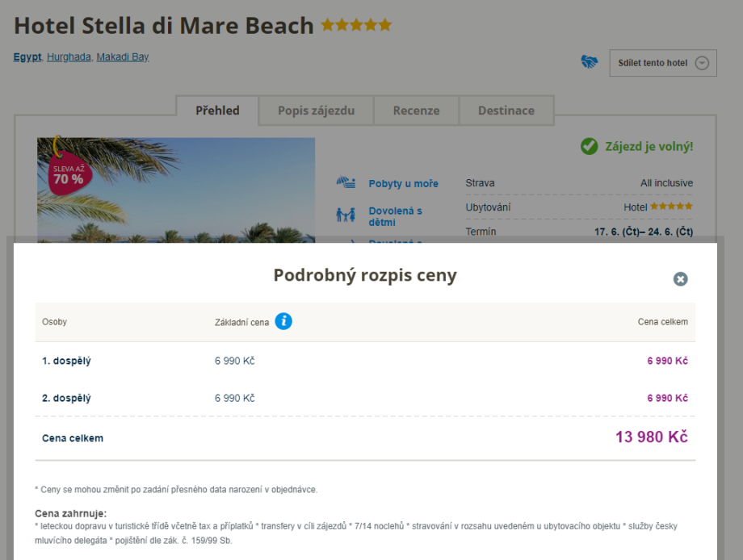Click the family with children icon
The image size is (743, 560).
point(346,215)
